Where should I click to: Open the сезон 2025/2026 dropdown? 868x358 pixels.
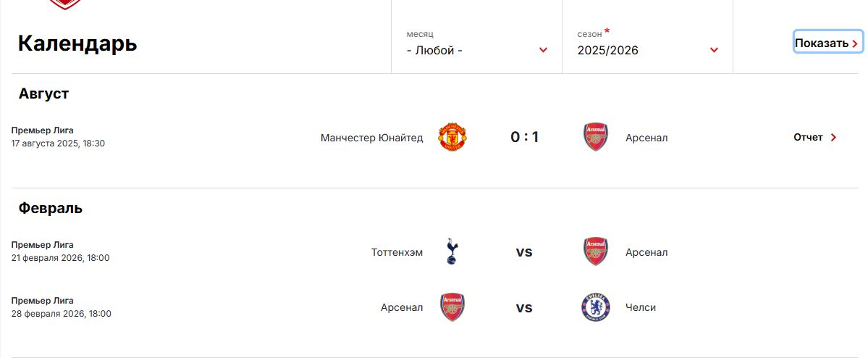pos(648,43)
